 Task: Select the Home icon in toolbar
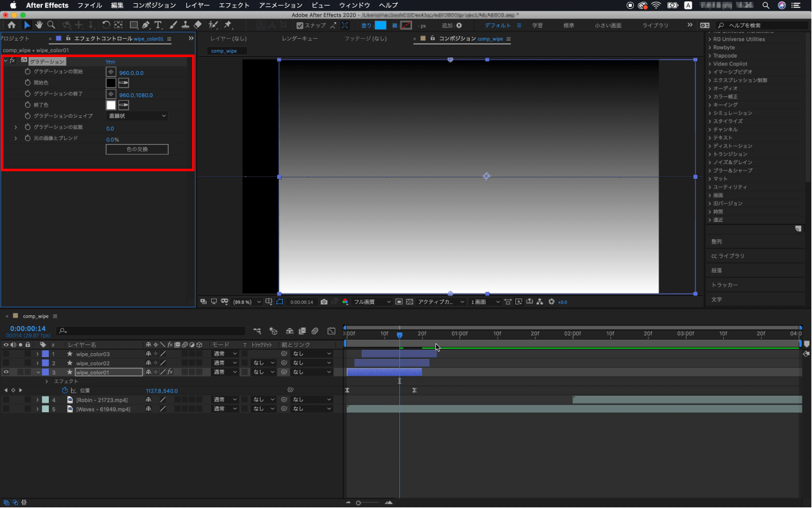[11, 25]
